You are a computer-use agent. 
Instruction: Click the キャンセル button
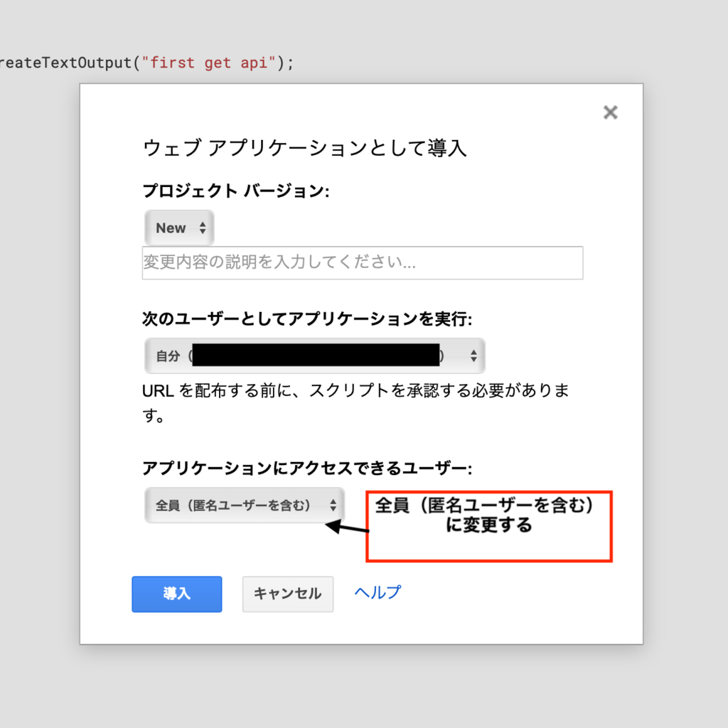(288, 594)
